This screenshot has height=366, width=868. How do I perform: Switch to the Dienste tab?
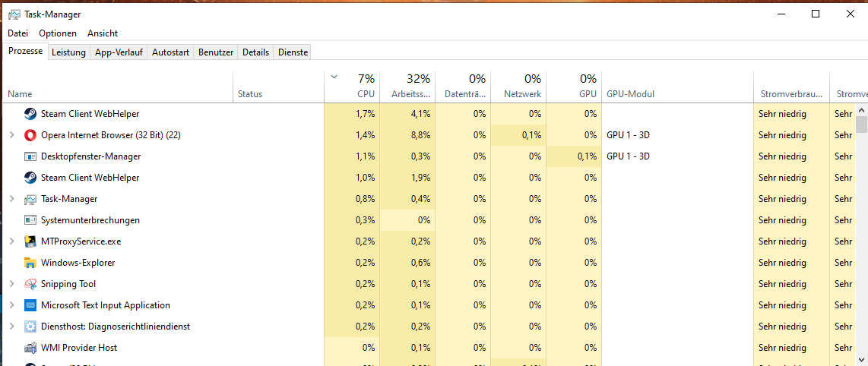[x=293, y=52]
